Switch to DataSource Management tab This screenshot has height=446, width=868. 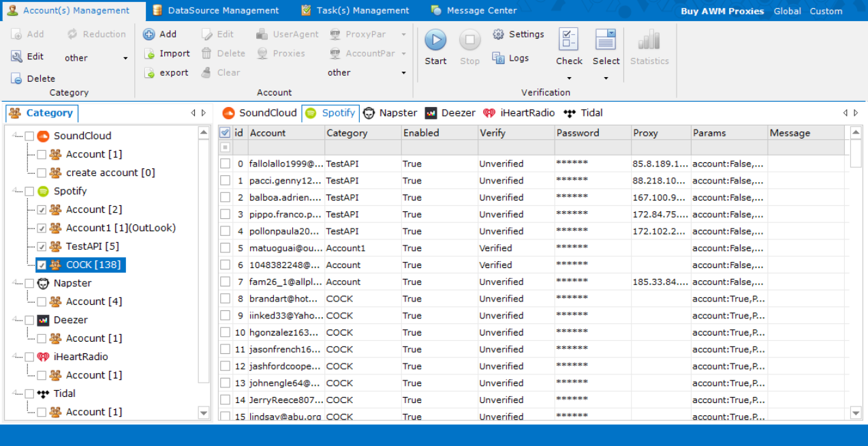[215, 10]
